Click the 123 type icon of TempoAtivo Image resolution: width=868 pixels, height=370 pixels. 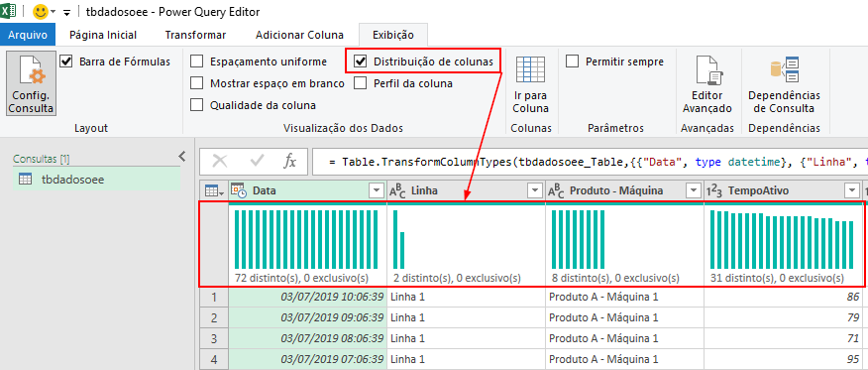coord(714,191)
